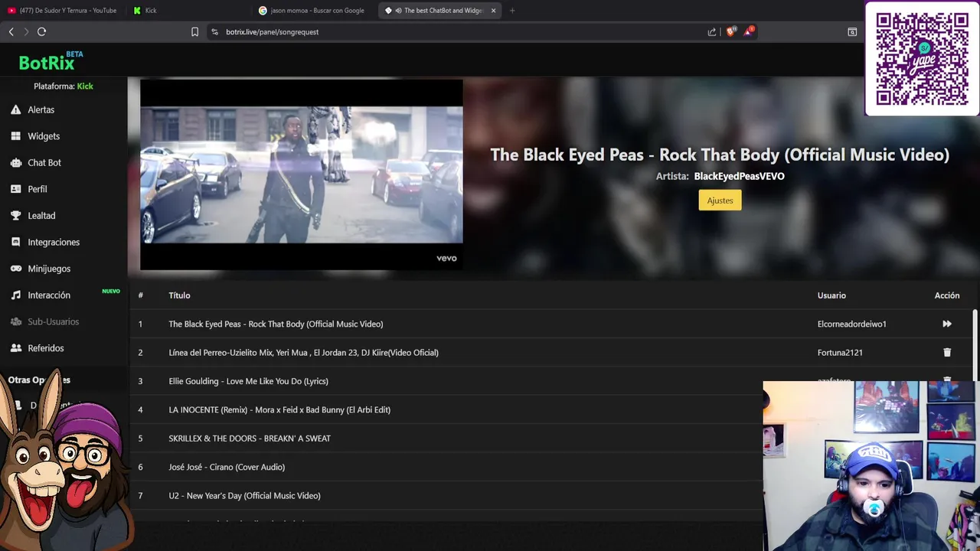Open Brave Shields lion icon
The width and height of the screenshot is (980, 551).
tap(730, 31)
